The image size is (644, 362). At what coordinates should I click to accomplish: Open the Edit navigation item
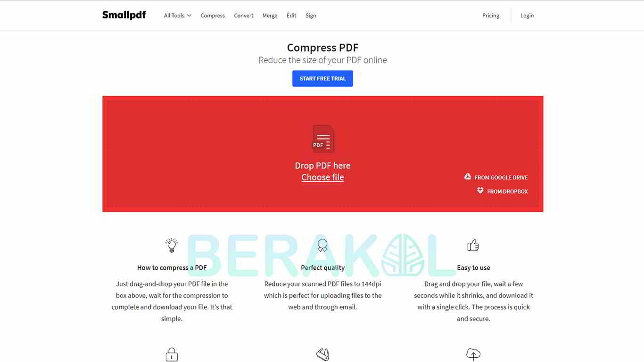tap(291, 16)
